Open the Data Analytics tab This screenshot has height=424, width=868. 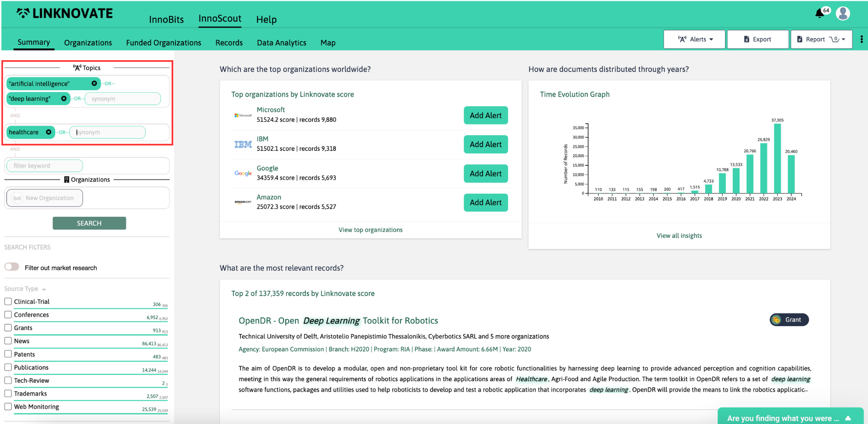(x=281, y=43)
